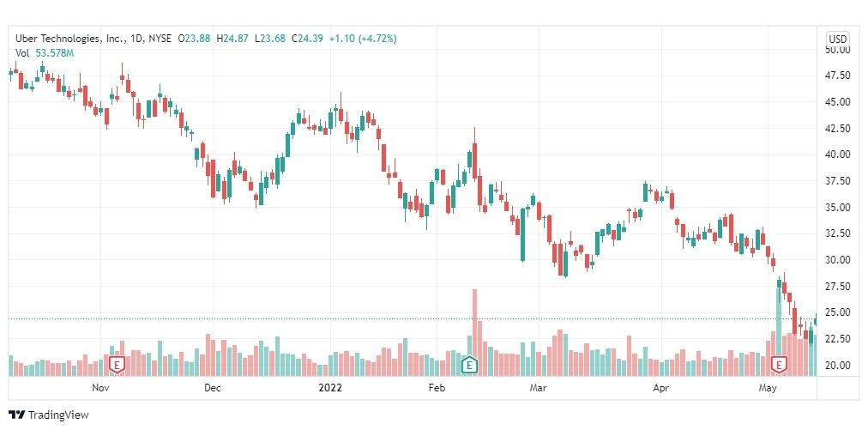Click the close value C24.39 in header
868x430 pixels.
pyautogui.click(x=308, y=39)
